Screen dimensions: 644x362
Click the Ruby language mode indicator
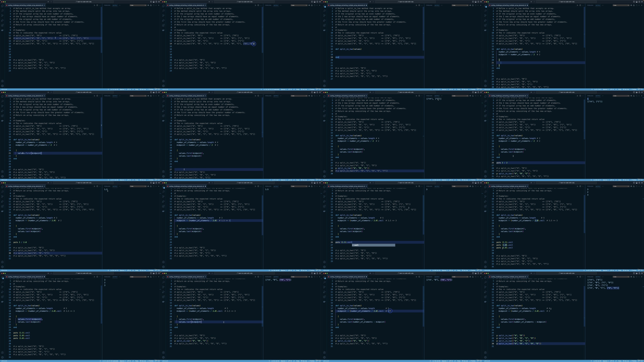pyautogui.click(x=137, y=89)
